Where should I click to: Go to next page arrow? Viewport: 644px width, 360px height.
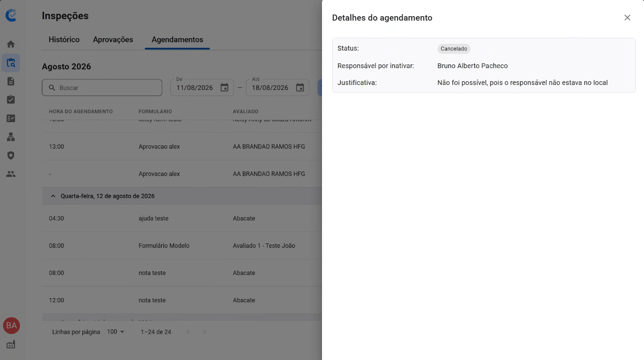[205, 332]
